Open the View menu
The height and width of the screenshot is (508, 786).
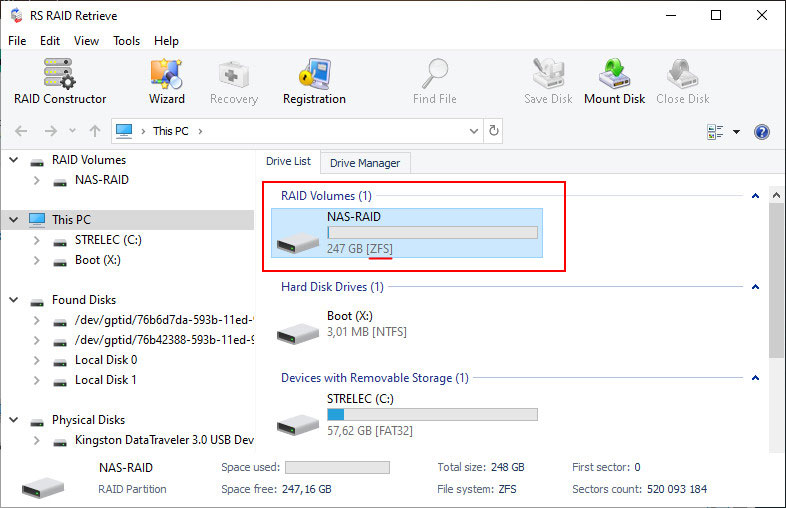pos(86,41)
